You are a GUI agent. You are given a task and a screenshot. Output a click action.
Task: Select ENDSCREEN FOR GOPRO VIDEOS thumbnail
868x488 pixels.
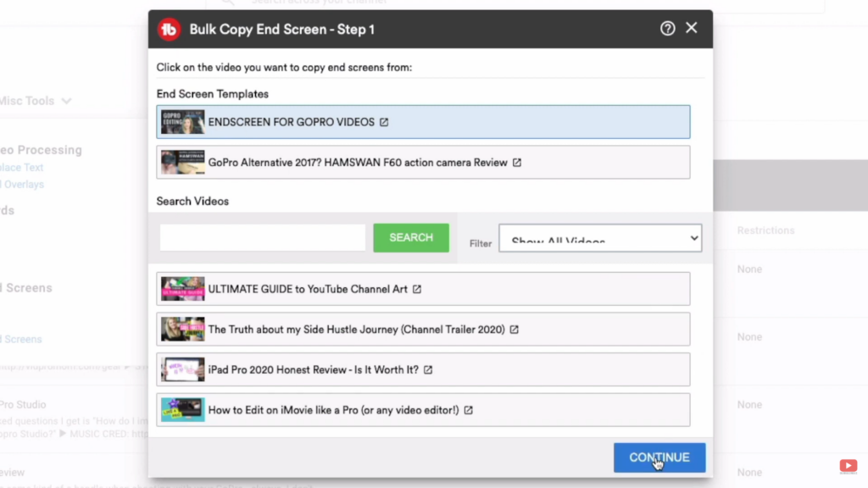[183, 122]
